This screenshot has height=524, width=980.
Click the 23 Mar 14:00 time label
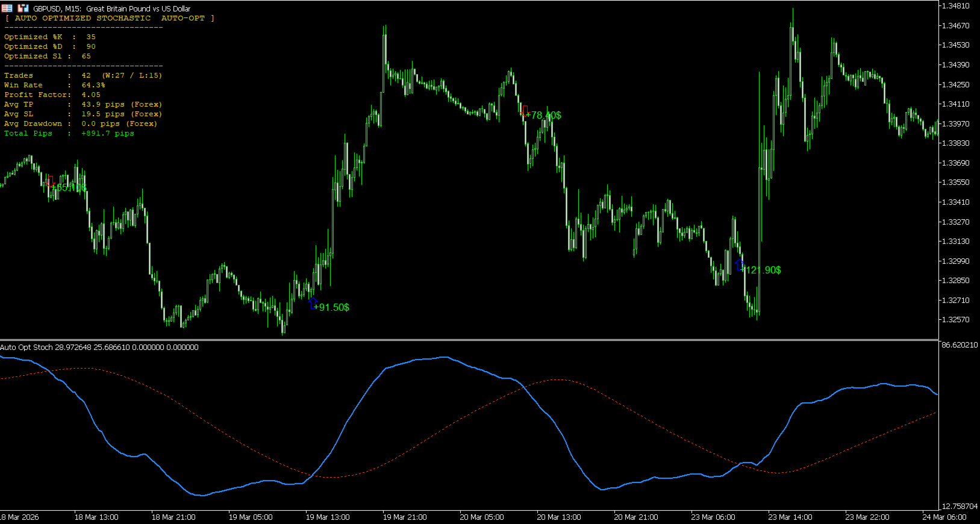point(790,517)
